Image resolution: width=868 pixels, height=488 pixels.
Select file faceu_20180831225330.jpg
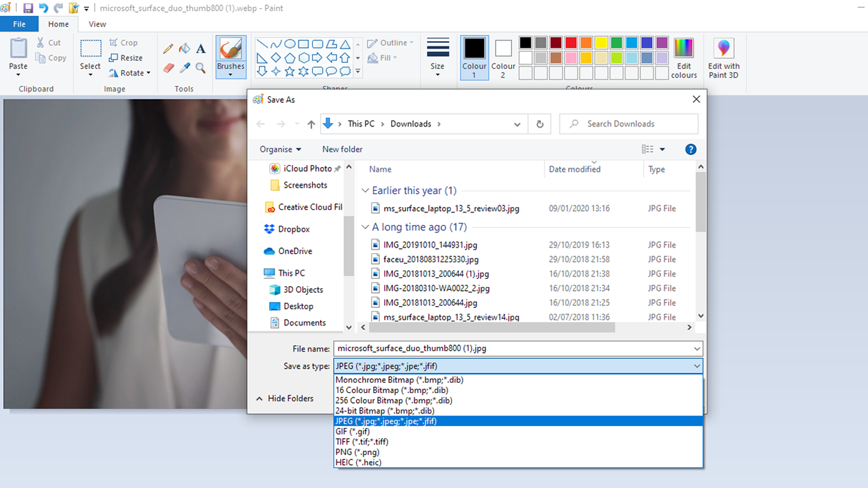[x=431, y=259]
